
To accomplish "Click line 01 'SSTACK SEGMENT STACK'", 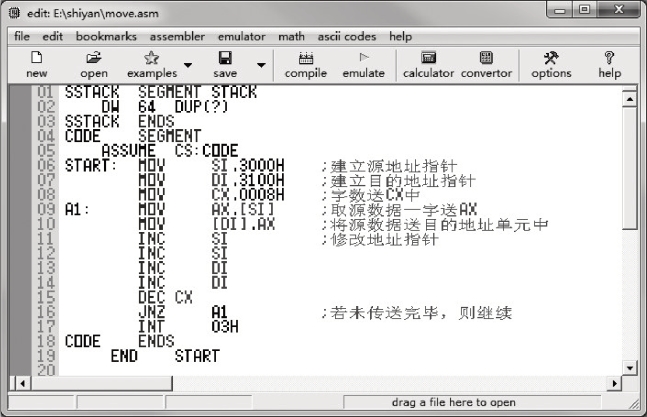I will click(x=161, y=92).
